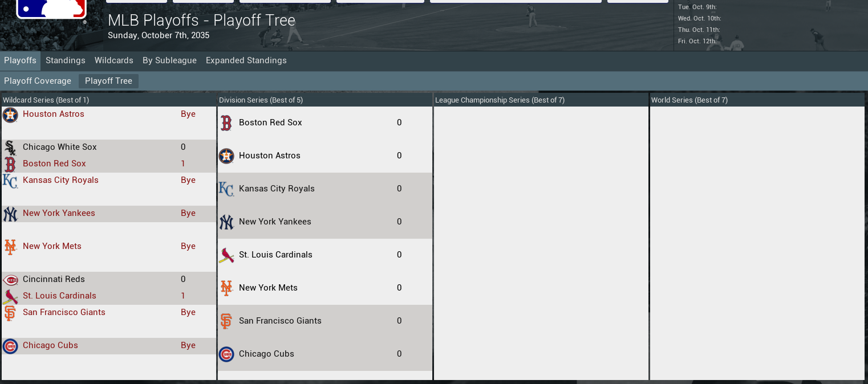Click New York Mets logo in Wildcard Series
This screenshot has width=868, height=384.
[x=10, y=247]
